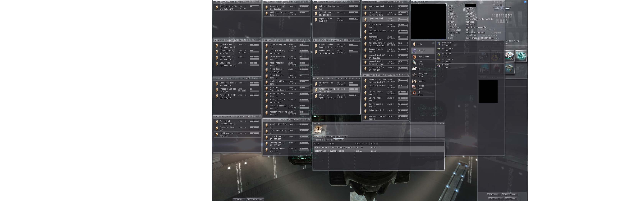Screen dimensions: 644x201
Task: Click the Perception attribute icon
Action: click(x=439, y=49)
